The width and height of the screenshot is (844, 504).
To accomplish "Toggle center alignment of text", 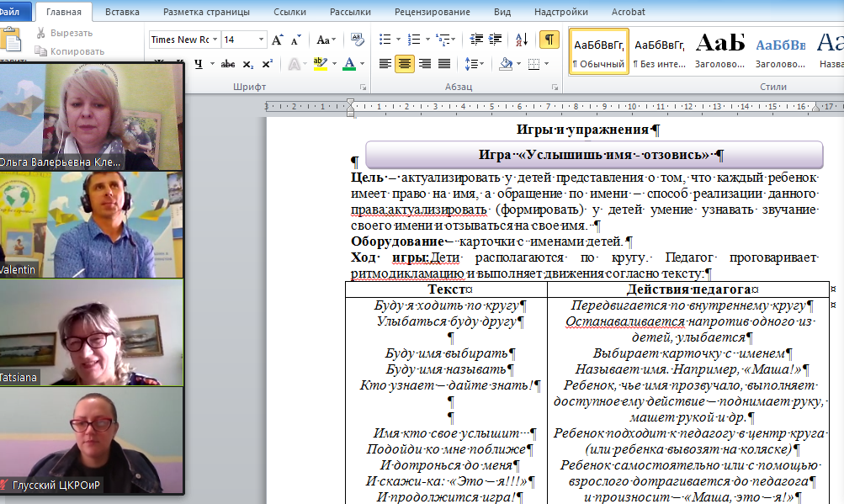I will (x=405, y=64).
